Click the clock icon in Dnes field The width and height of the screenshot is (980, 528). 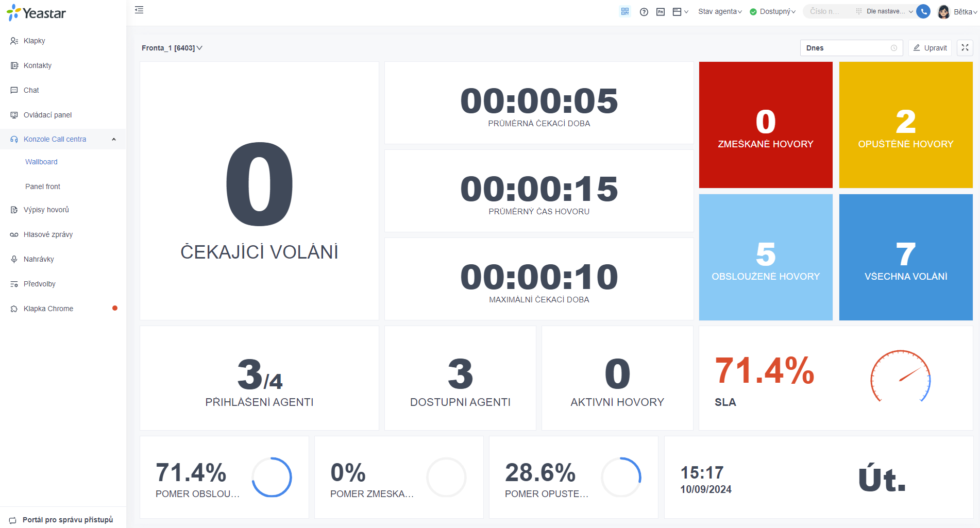894,48
